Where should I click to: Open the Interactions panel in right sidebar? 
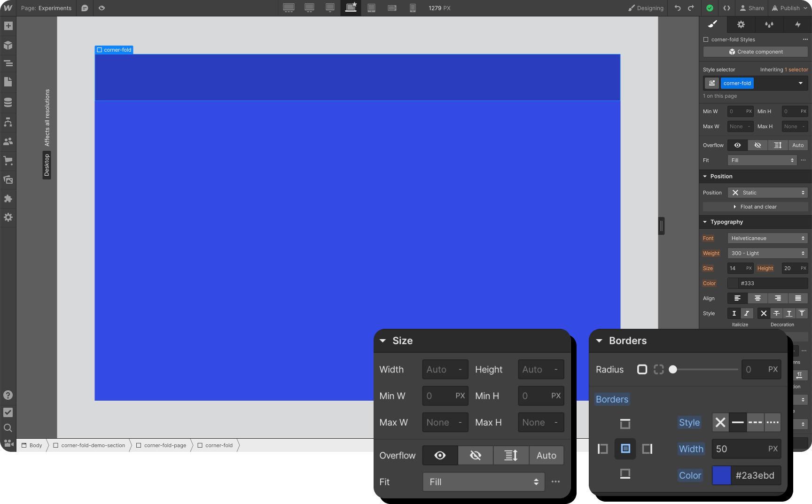pos(797,24)
